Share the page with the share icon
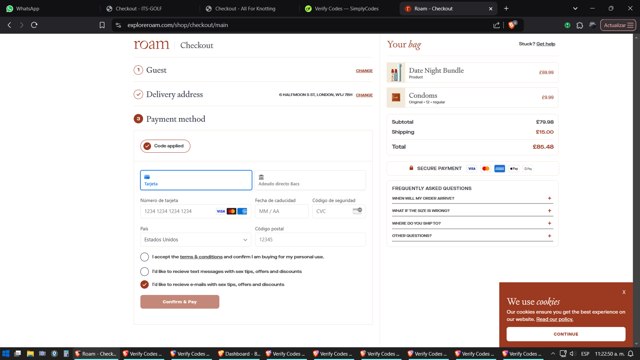The height and width of the screenshot is (360, 640). pyautogui.click(x=496, y=25)
